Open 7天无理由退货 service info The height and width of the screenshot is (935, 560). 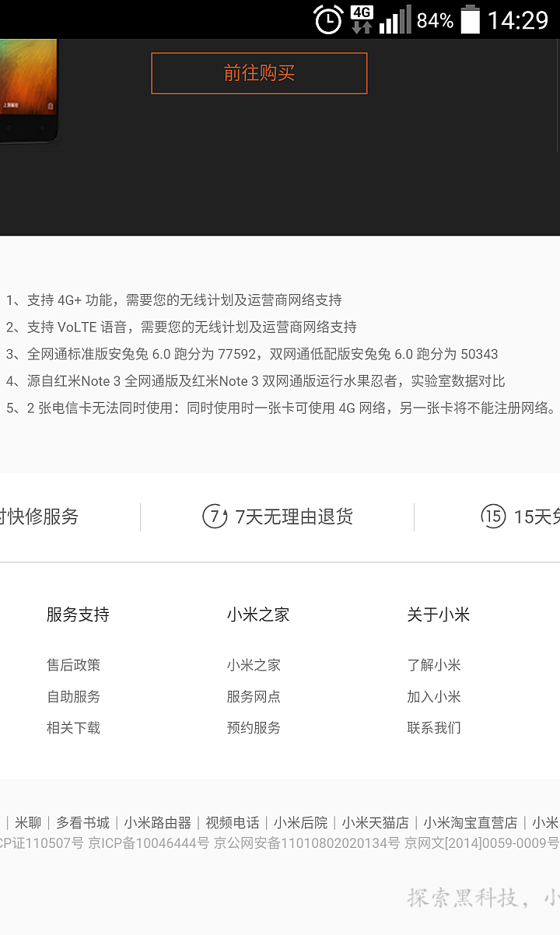(294, 517)
